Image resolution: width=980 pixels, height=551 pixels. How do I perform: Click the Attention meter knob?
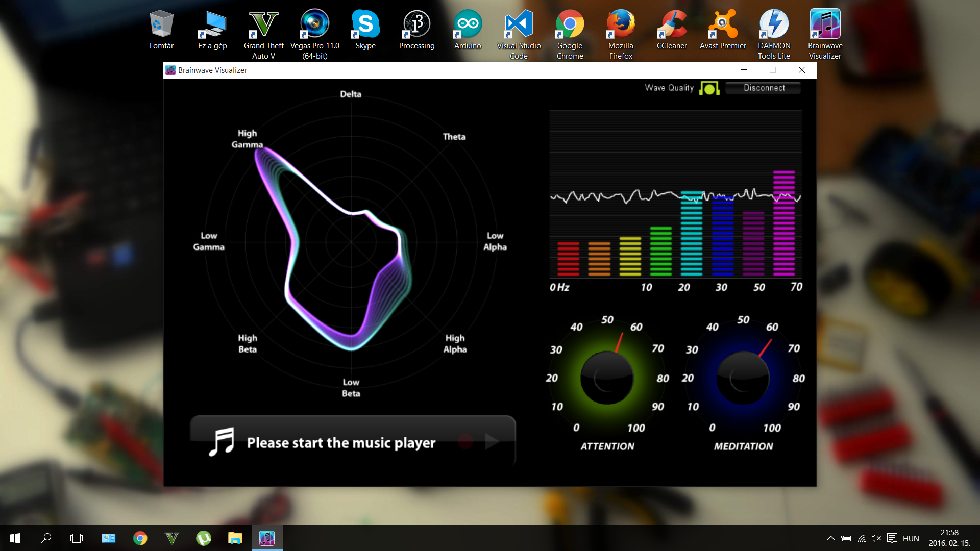pos(607,378)
